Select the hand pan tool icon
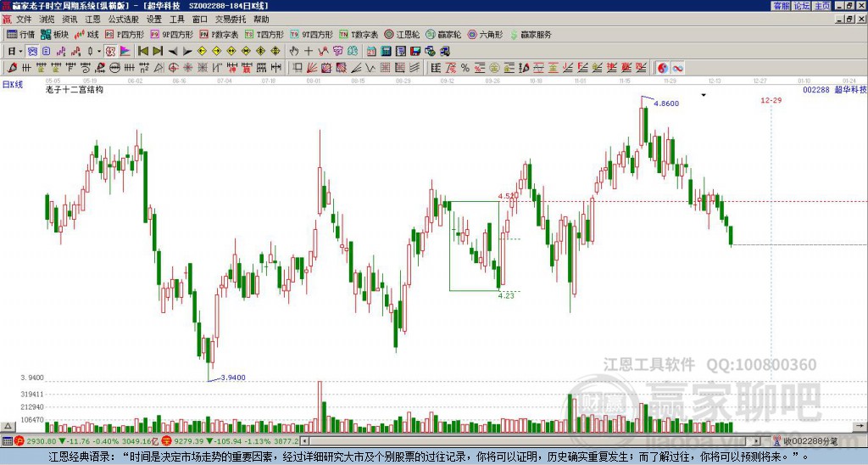868x465 pixels. point(294,52)
